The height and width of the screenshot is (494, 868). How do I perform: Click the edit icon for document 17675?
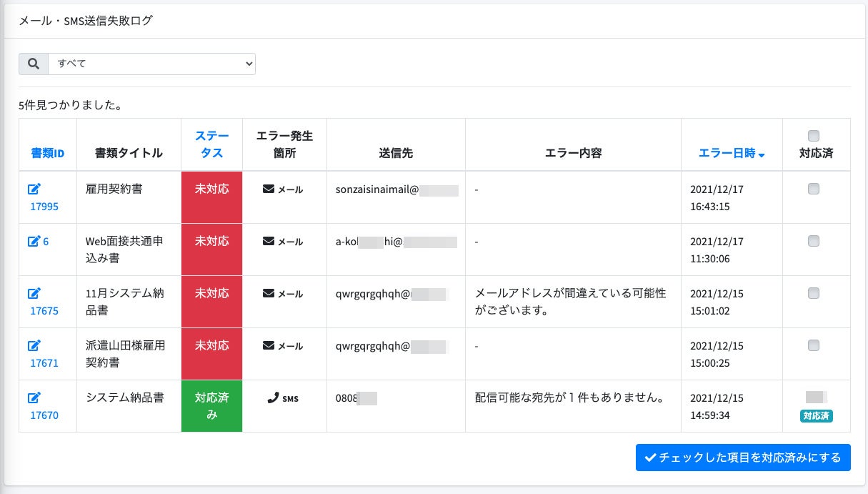pyautogui.click(x=34, y=294)
